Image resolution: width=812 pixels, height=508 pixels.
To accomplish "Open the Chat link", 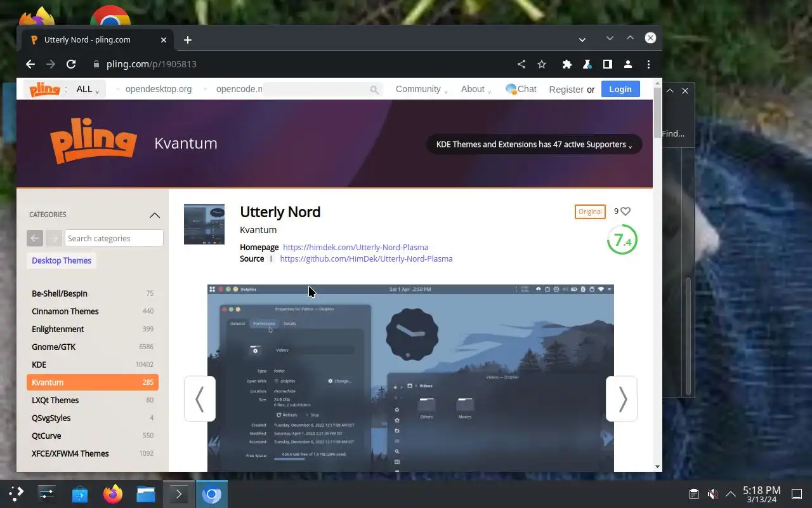I will (x=521, y=89).
